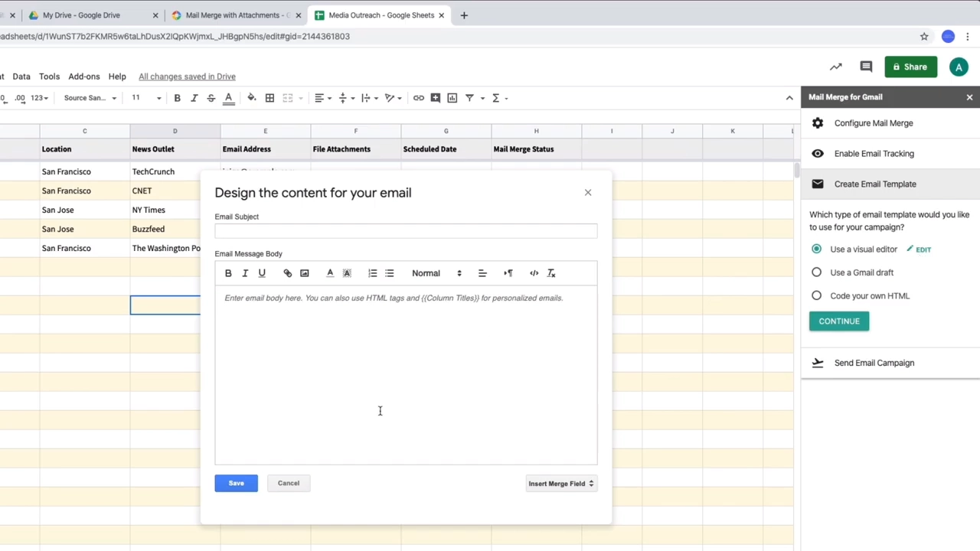This screenshot has width=980, height=551.
Task: Click the green Share button
Action: tap(910, 67)
